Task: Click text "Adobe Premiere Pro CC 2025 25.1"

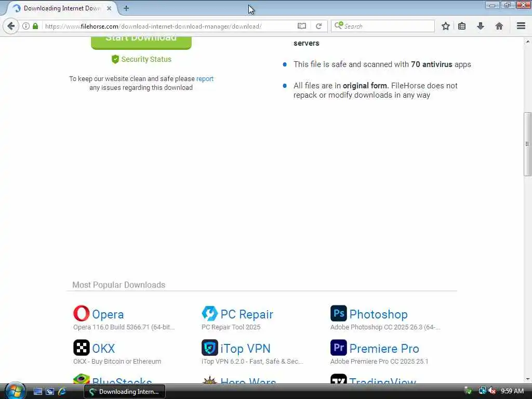Action: coord(379,362)
